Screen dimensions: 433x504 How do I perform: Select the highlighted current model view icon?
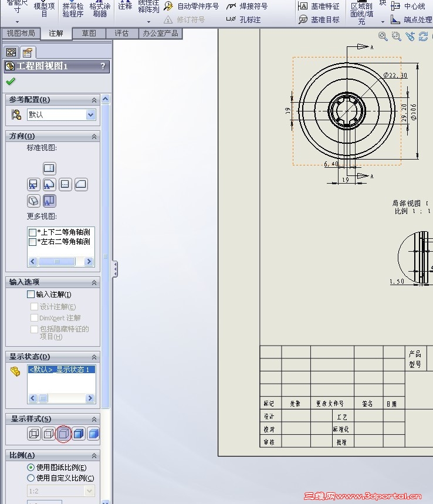click(49, 201)
